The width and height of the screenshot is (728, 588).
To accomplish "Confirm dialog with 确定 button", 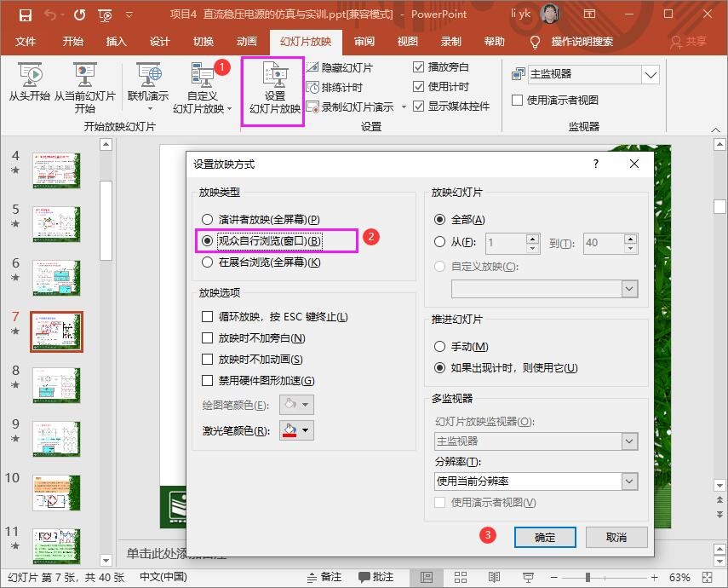I will (545, 537).
